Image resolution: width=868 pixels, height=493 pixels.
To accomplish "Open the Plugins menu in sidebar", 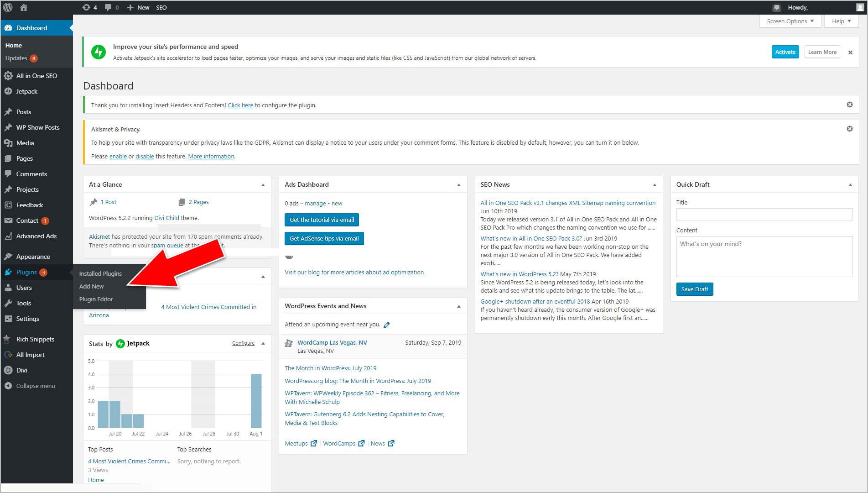I will [x=36, y=272].
